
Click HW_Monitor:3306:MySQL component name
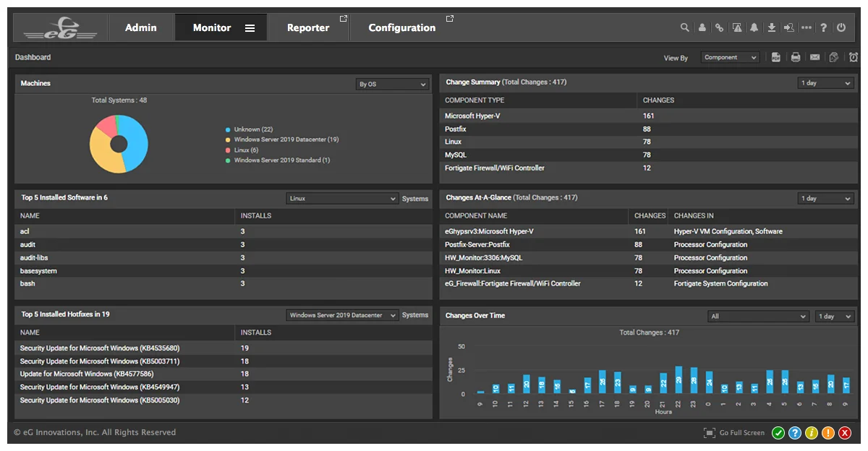(x=483, y=257)
